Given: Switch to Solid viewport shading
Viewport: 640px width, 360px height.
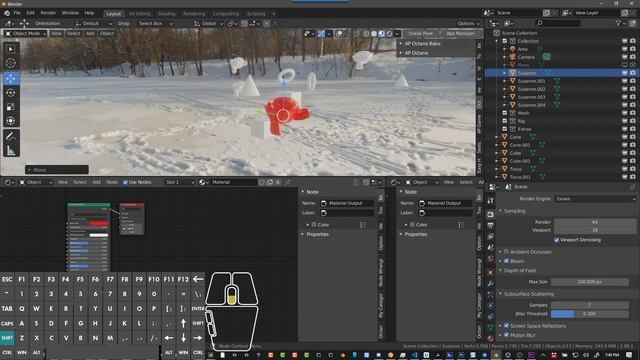Looking at the screenshot, I should [373, 33].
